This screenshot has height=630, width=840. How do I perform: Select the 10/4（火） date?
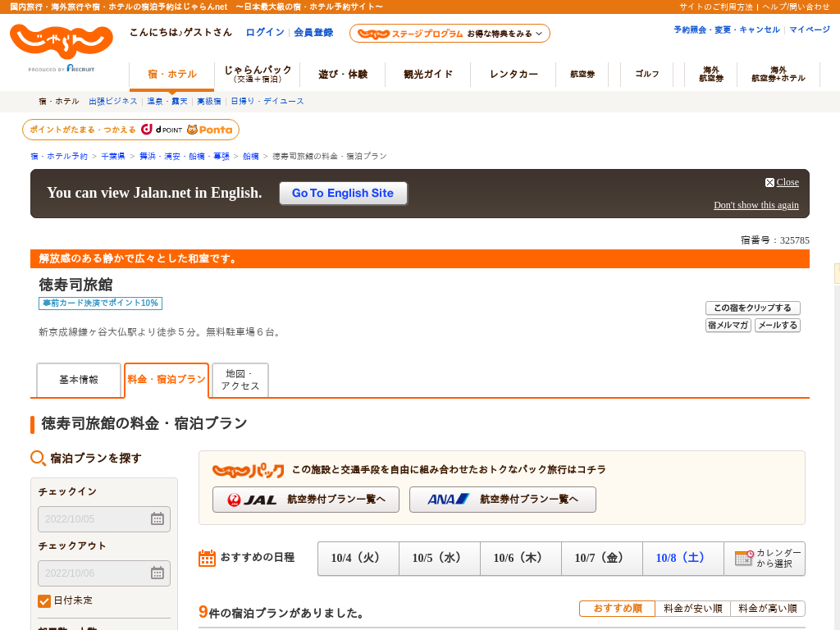coord(358,558)
